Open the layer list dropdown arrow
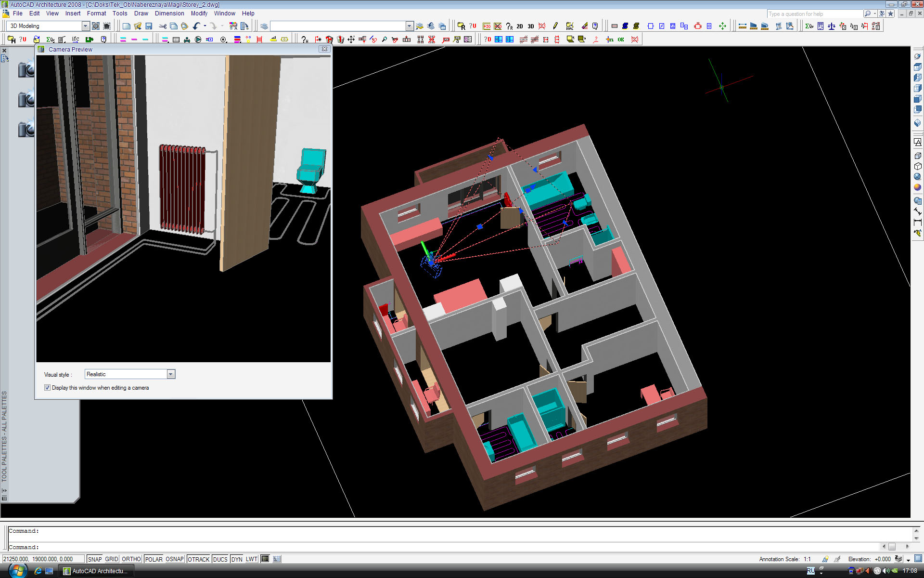 409,26
